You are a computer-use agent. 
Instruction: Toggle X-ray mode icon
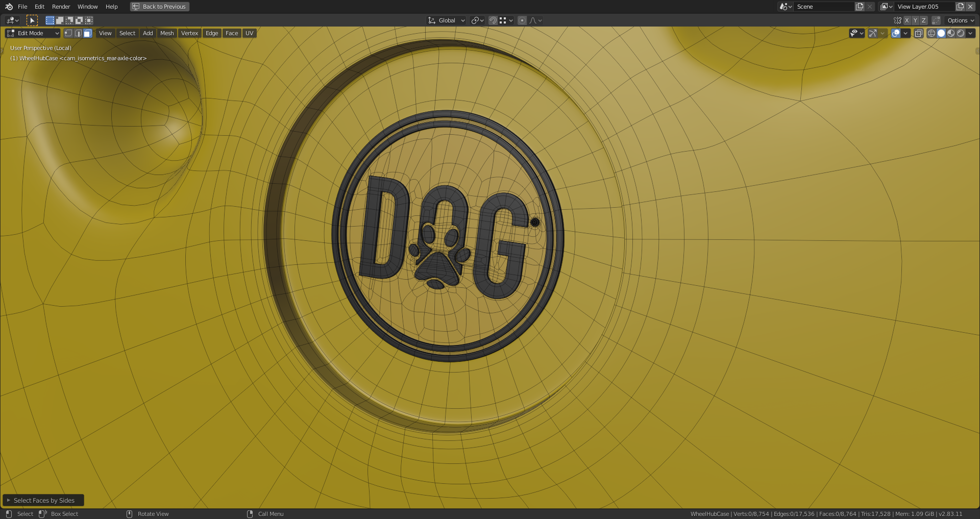(918, 33)
